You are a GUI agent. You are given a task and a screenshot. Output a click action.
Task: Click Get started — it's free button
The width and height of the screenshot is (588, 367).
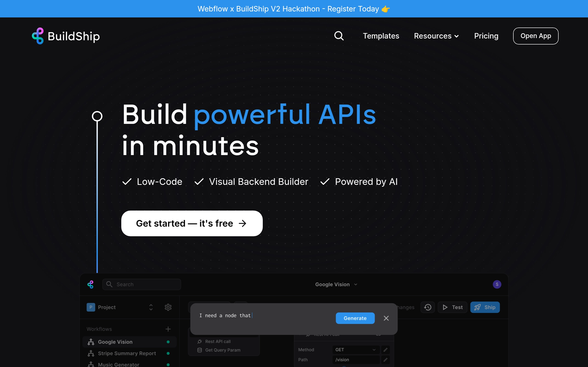point(192,223)
